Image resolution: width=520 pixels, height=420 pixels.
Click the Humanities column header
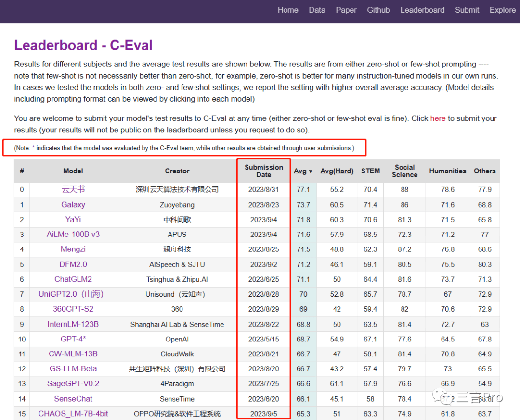click(448, 171)
